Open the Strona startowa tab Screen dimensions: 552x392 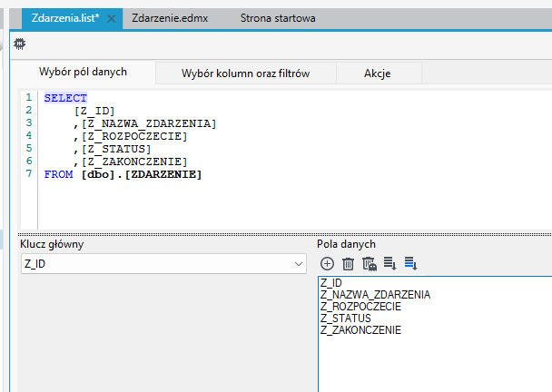pyautogui.click(x=278, y=18)
